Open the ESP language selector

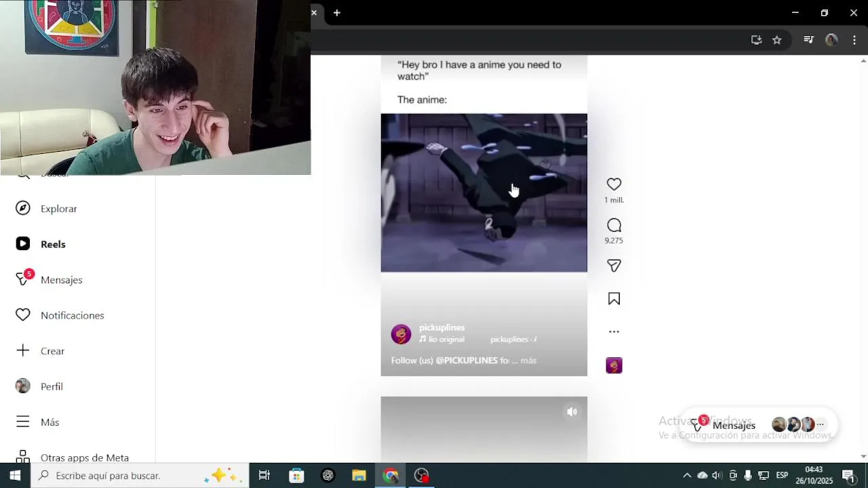782,475
